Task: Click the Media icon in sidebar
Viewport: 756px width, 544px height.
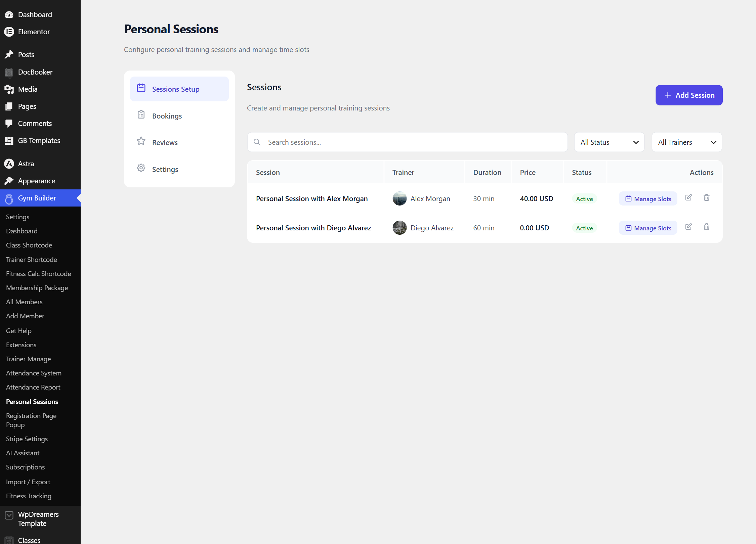Action: click(x=9, y=89)
